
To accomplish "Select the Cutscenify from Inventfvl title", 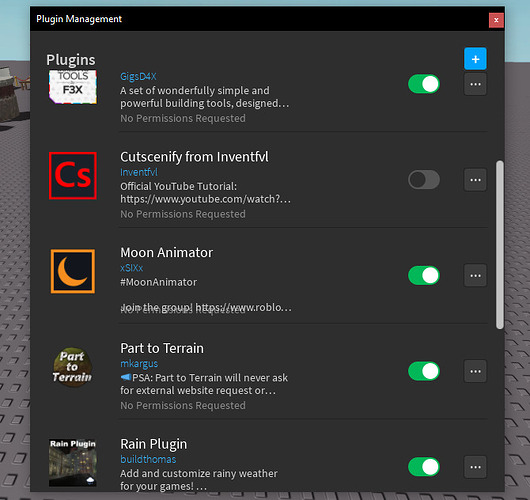I will pos(194,157).
